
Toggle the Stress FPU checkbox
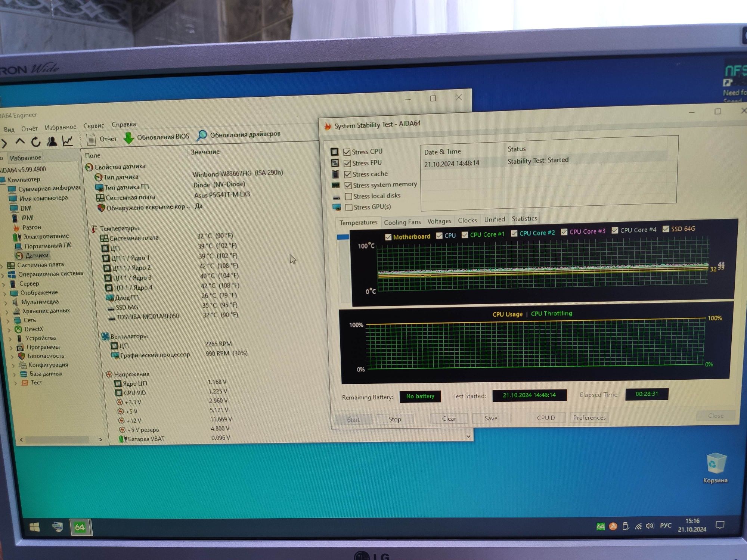[x=347, y=163]
